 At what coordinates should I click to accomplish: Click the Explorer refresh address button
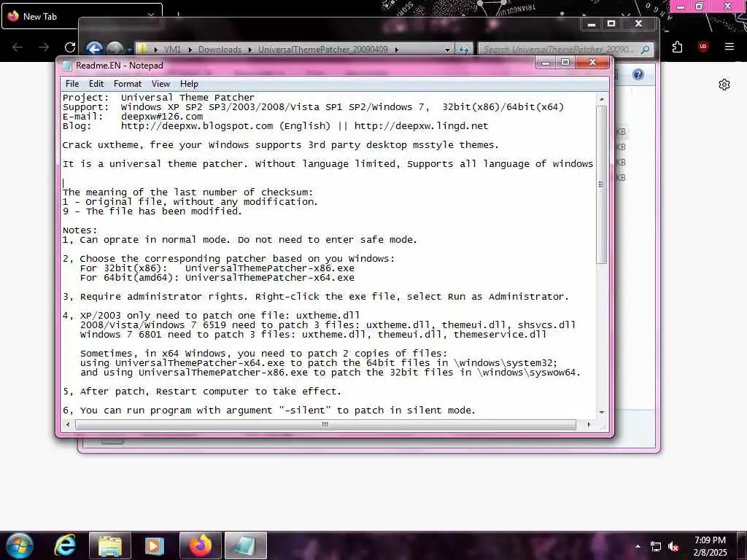pyautogui.click(x=463, y=49)
